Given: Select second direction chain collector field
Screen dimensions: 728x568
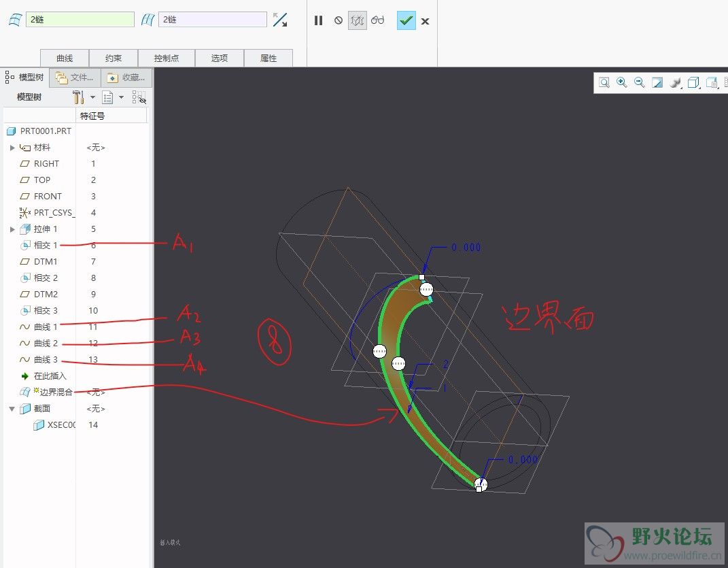Looking at the screenshot, I should (x=213, y=20).
